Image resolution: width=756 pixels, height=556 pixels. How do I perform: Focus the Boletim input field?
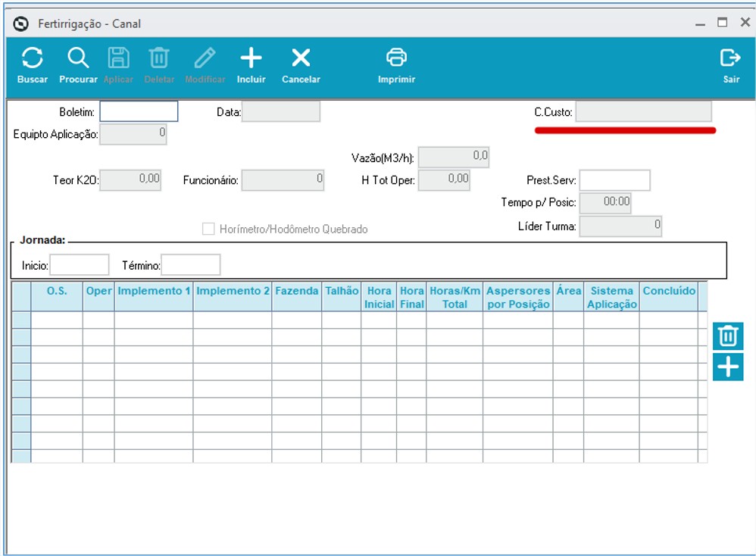pos(139,111)
